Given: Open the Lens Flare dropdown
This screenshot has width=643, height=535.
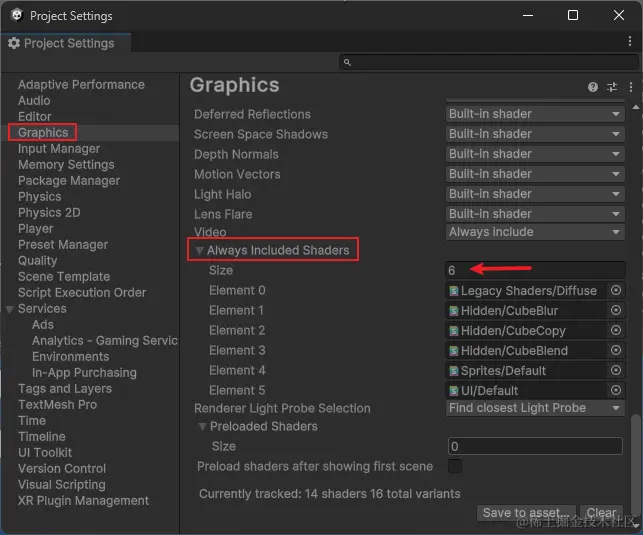Looking at the screenshot, I should [x=535, y=214].
